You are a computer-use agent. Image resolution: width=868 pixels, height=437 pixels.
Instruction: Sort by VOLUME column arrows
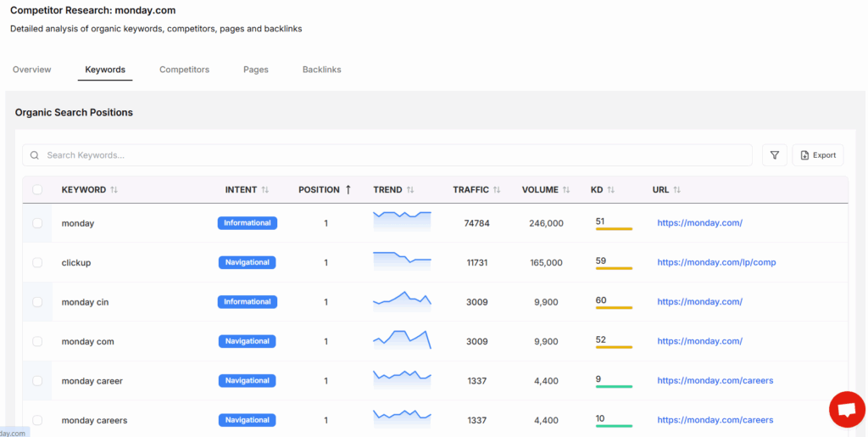[566, 189]
